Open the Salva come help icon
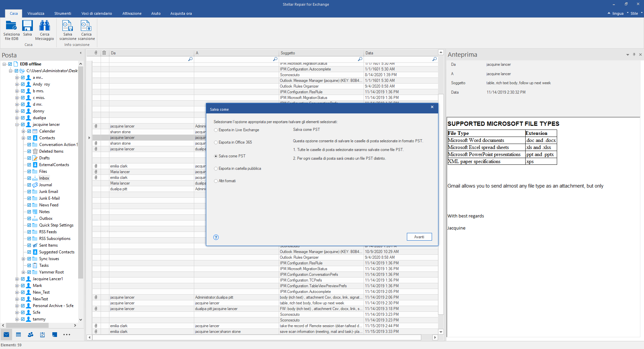The image size is (644, 349). pyautogui.click(x=216, y=237)
